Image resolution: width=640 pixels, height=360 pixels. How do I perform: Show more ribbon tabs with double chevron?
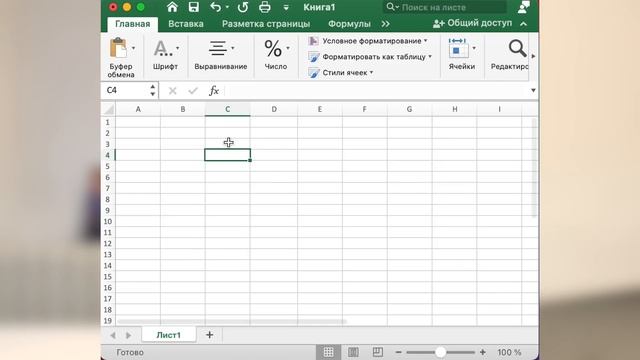pos(385,24)
